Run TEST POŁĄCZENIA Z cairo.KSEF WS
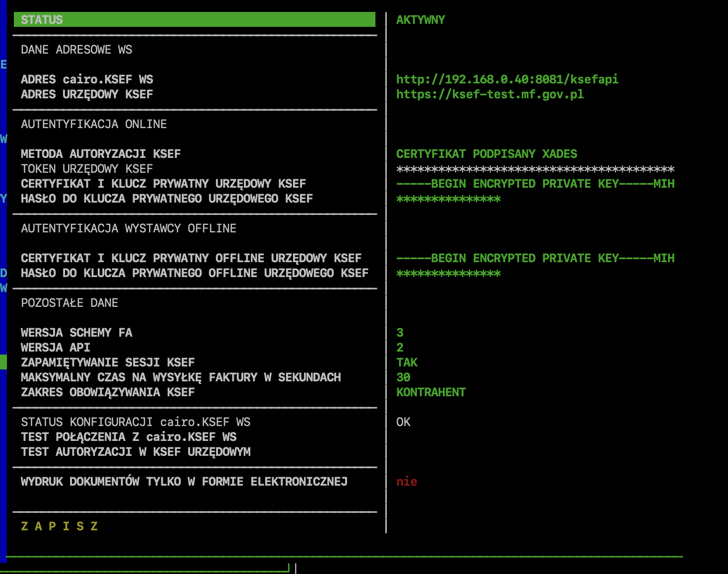The height and width of the screenshot is (574, 728). click(129, 437)
